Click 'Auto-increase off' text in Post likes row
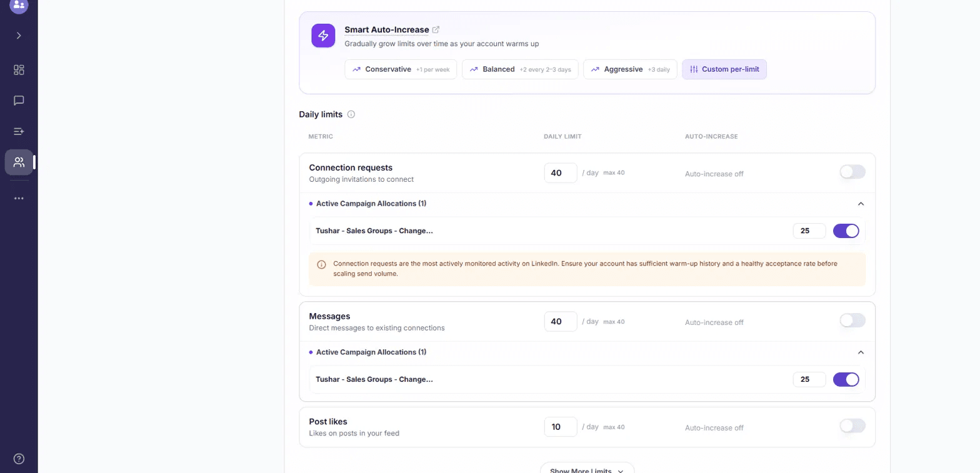 tap(714, 428)
